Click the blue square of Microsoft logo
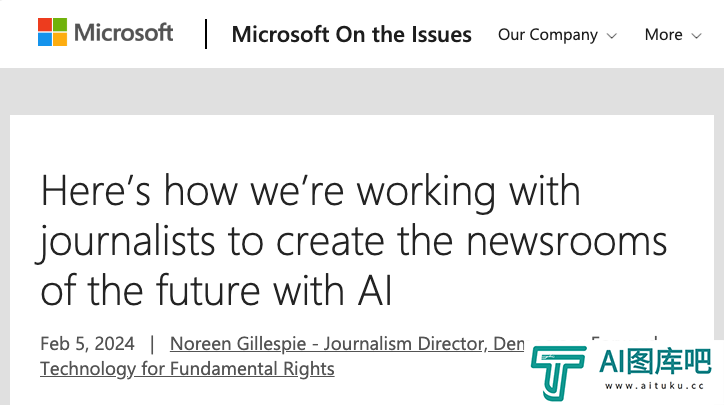 pos(45,40)
